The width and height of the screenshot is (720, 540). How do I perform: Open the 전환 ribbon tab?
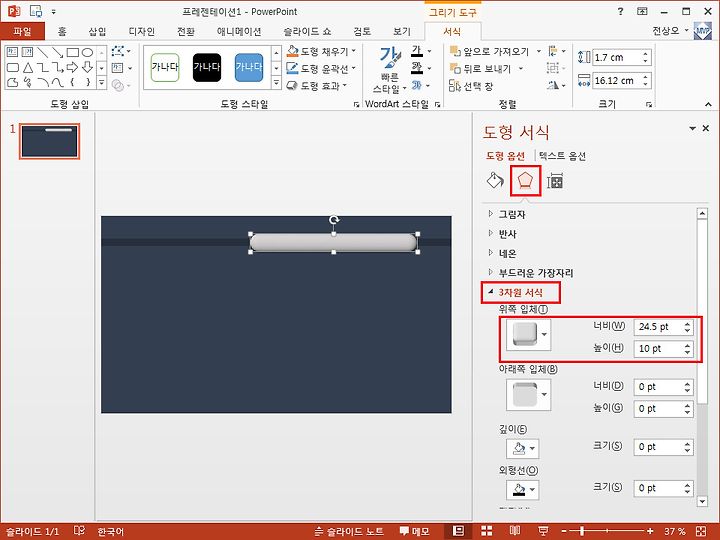tap(186, 31)
